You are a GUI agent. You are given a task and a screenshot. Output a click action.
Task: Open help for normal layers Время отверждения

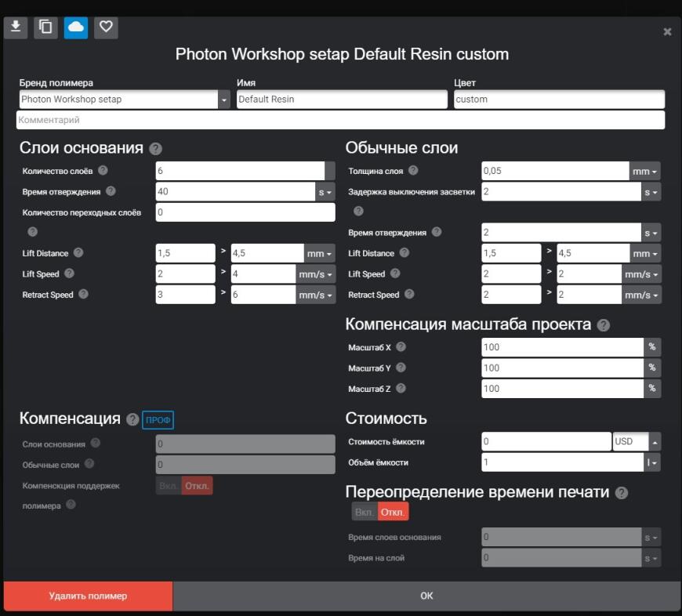click(x=437, y=232)
